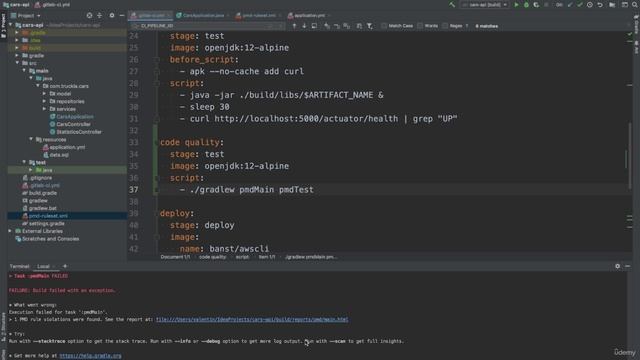This screenshot has height=360, width=640.
Task: Click the open results in find window icon
Action: tap(314, 26)
